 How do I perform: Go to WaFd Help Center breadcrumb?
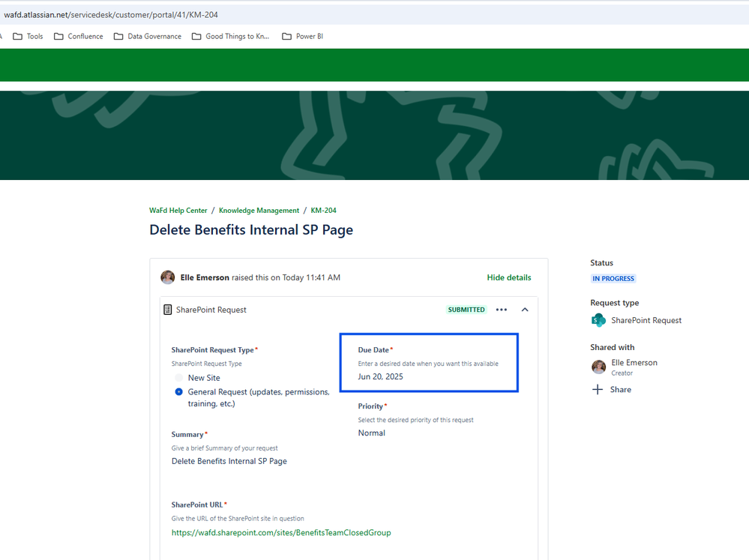178,210
